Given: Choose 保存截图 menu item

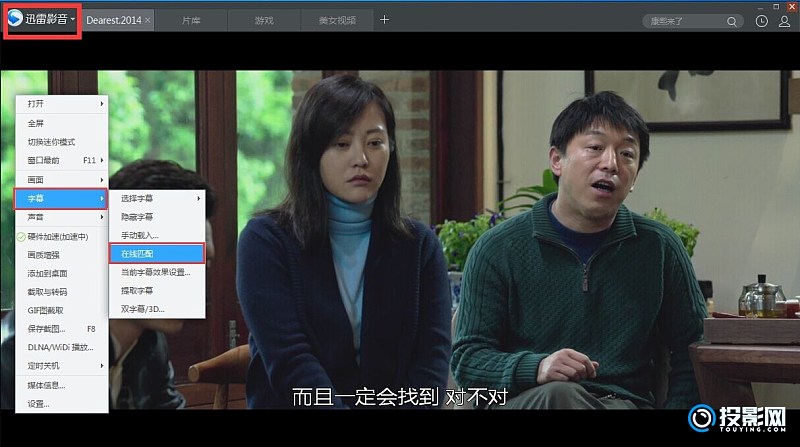Looking at the screenshot, I should 62,329.
